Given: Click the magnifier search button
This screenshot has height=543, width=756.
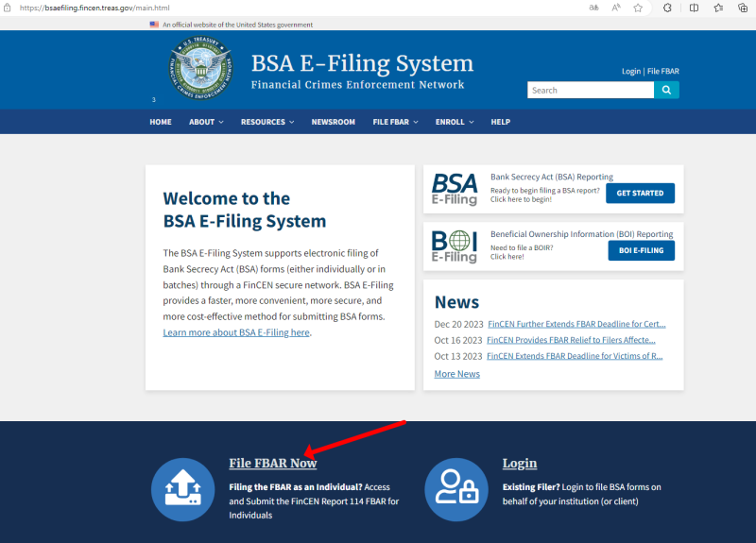Looking at the screenshot, I should 666,90.
